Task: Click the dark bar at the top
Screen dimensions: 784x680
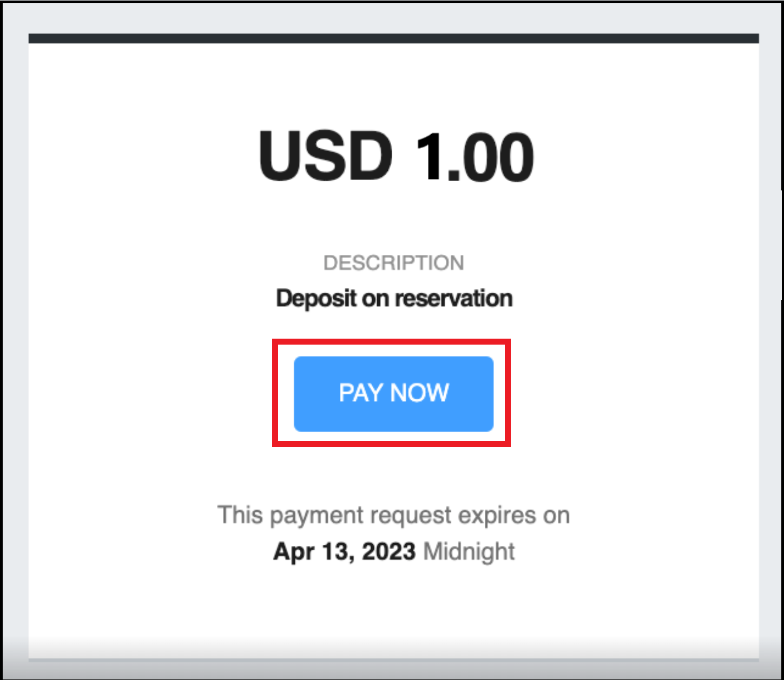Action: (393, 37)
